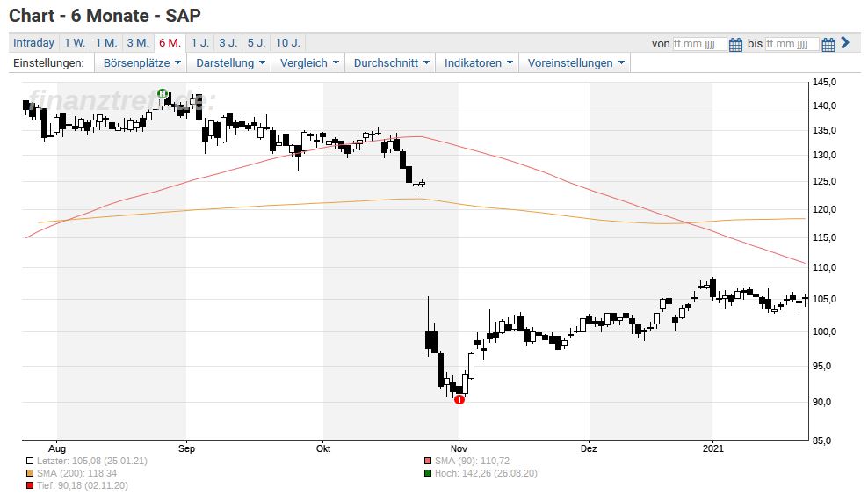Open the Darstellung dropdown

(x=229, y=63)
